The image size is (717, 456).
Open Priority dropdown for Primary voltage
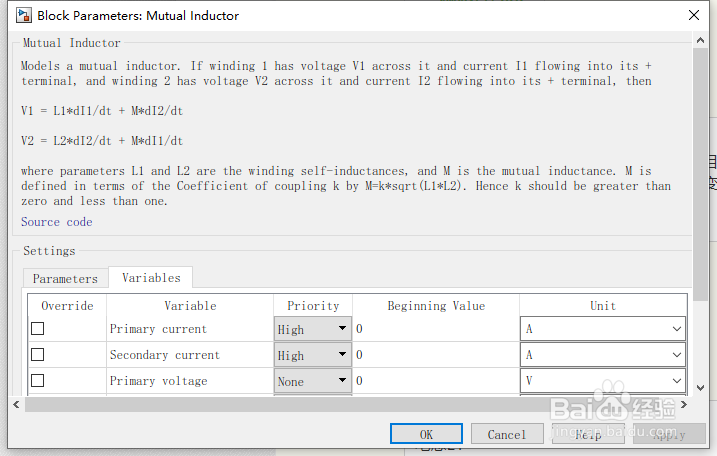tap(313, 381)
